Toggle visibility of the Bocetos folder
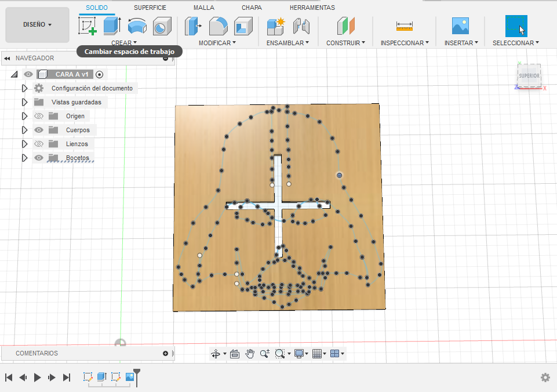The width and height of the screenshot is (557, 392). pos(39,158)
